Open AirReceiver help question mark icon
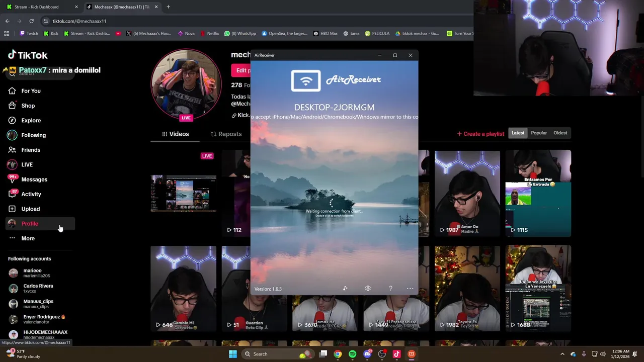 coord(390,289)
